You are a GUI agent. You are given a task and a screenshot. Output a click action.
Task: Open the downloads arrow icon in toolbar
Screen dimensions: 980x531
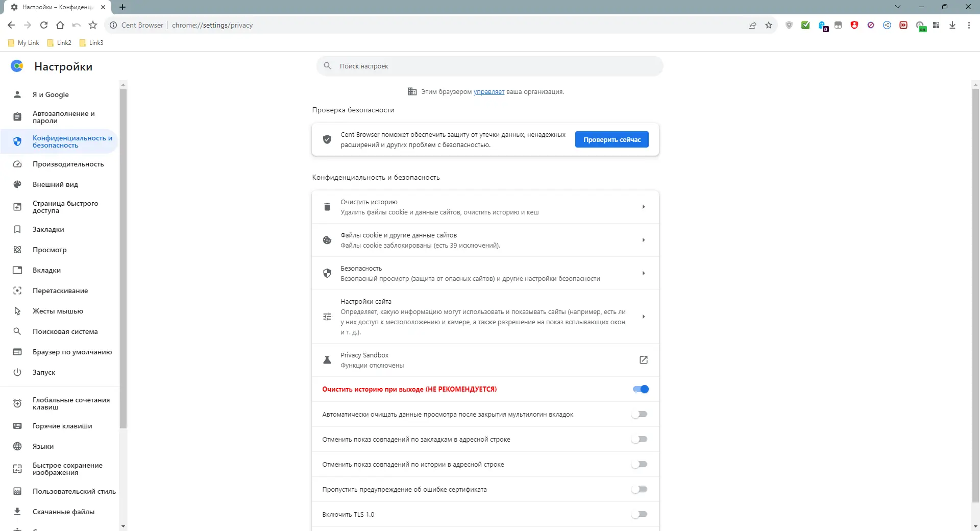tap(952, 25)
